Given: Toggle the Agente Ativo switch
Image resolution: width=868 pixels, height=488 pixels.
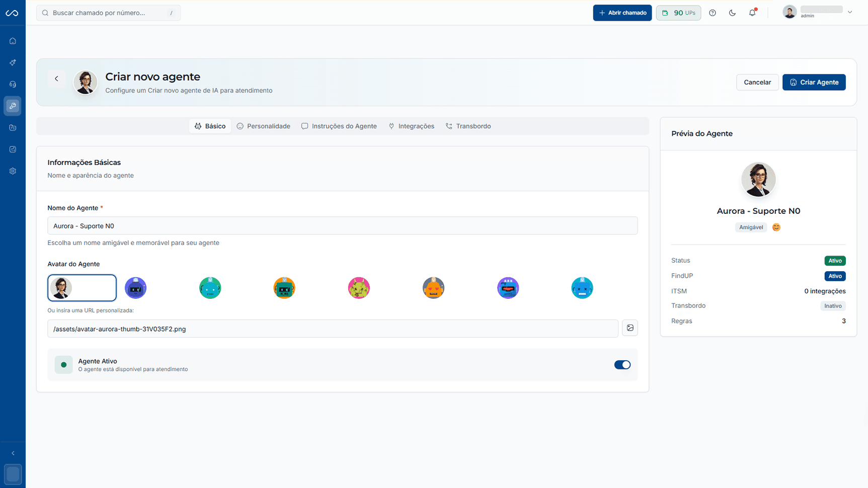Looking at the screenshot, I should click(622, 365).
